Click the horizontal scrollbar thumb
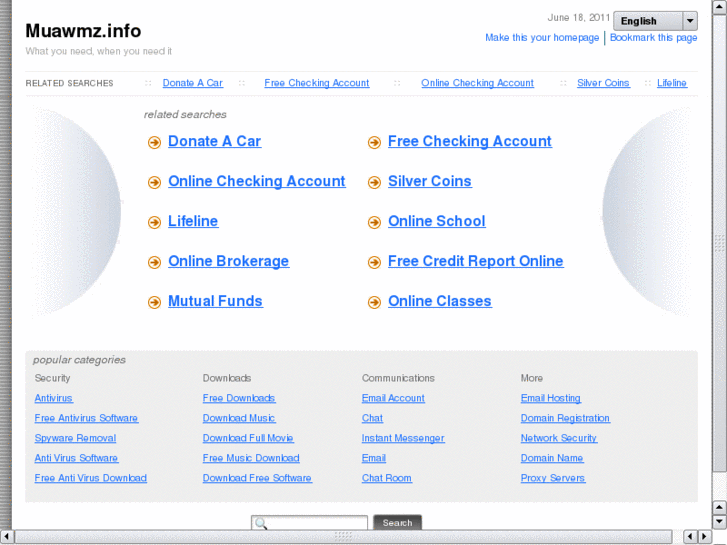This screenshot has height=545, width=727. pyautogui.click(x=343, y=537)
